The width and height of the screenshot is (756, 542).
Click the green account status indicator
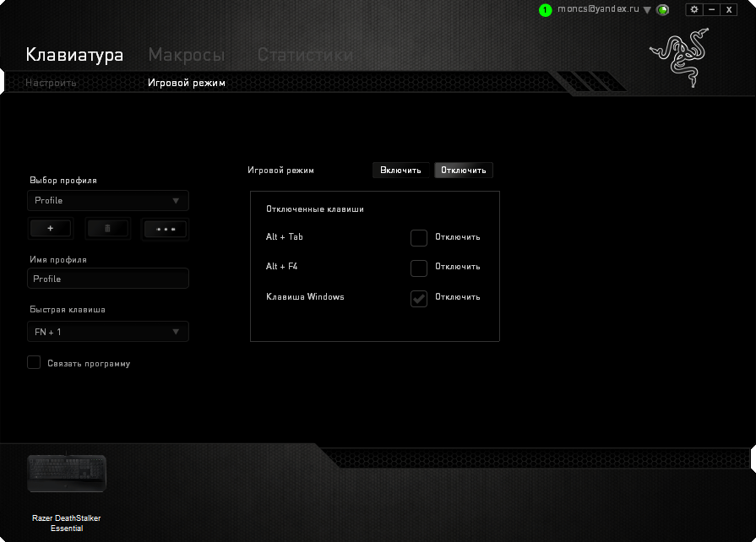(x=546, y=9)
